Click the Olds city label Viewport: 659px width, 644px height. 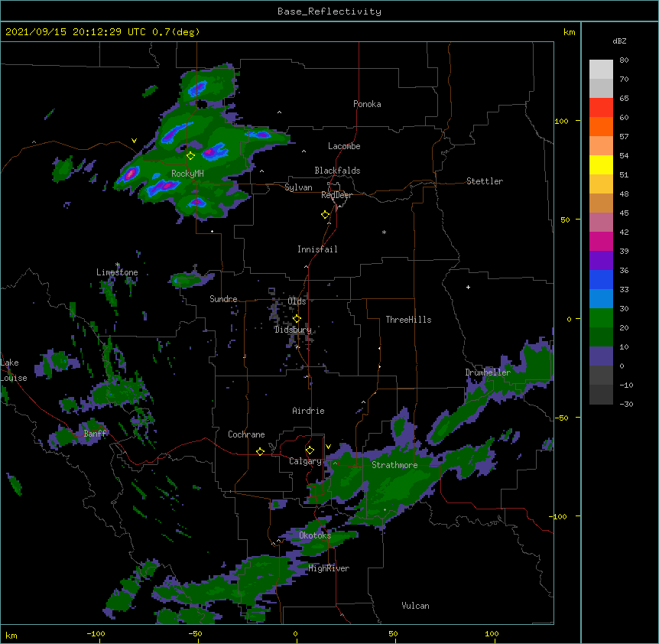(x=297, y=301)
